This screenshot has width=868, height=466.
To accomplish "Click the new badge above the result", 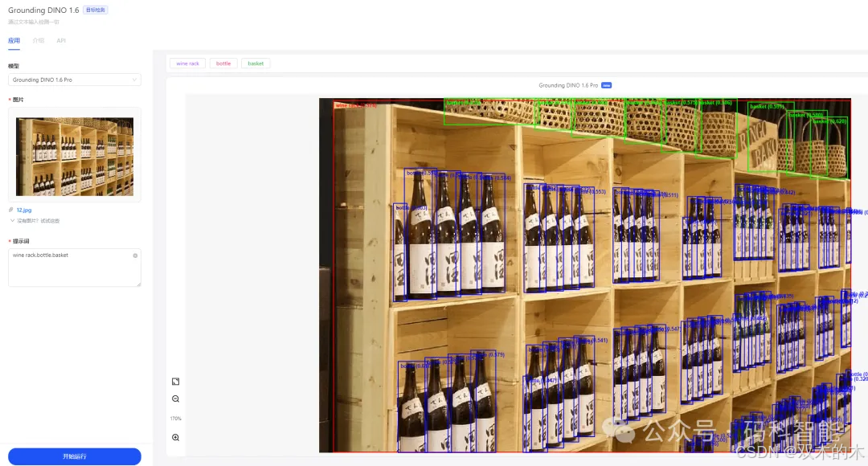I will [606, 85].
